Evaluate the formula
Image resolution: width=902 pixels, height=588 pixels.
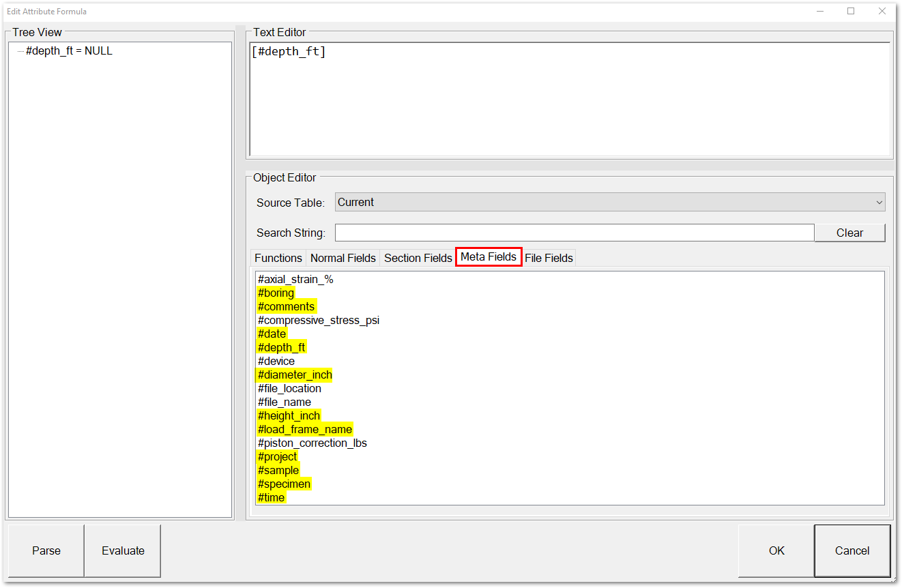click(x=122, y=550)
